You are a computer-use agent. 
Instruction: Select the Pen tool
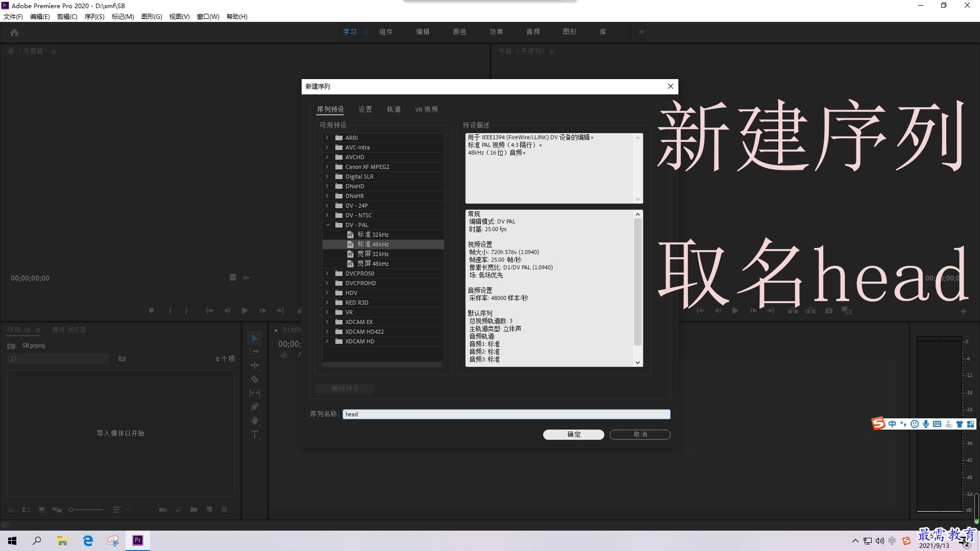[255, 407]
